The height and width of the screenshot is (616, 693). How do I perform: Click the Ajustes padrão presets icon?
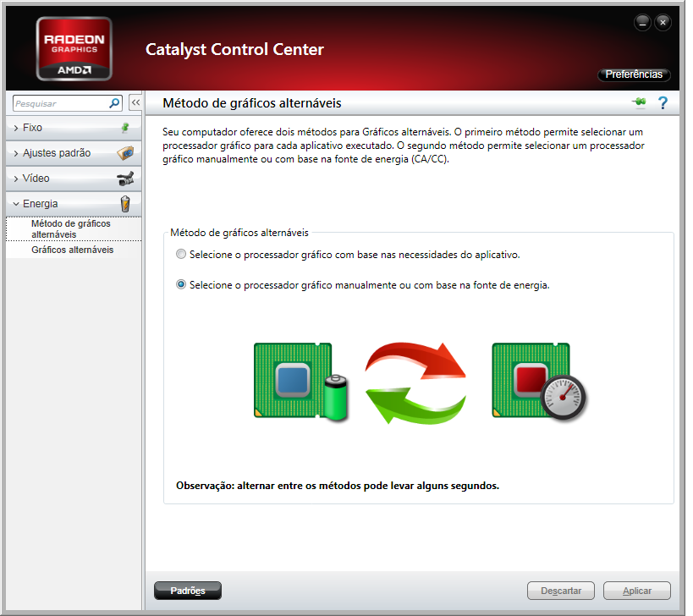click(x=125, y=153)
